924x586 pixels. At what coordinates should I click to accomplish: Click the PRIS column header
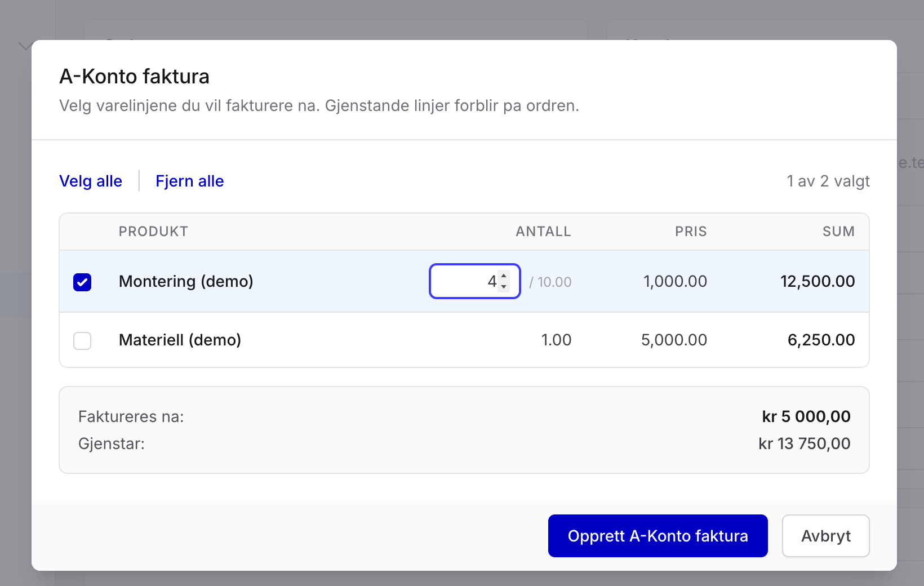pos(691,232)
